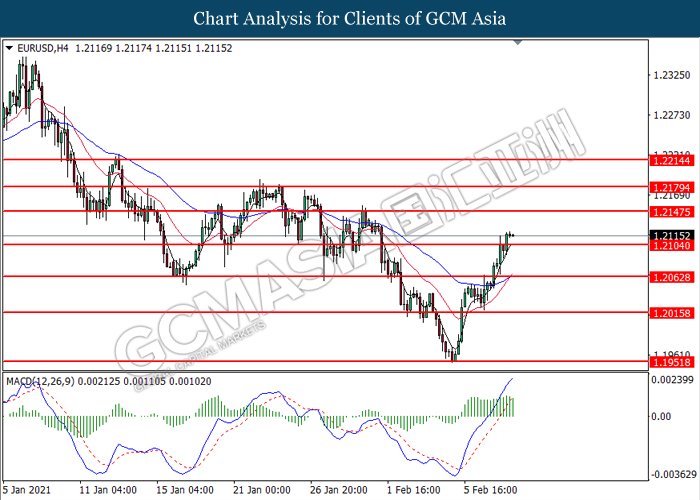Screen dimensions: 700x500
Task: Click the 1.21475 red price label
Action: (671, 212)
